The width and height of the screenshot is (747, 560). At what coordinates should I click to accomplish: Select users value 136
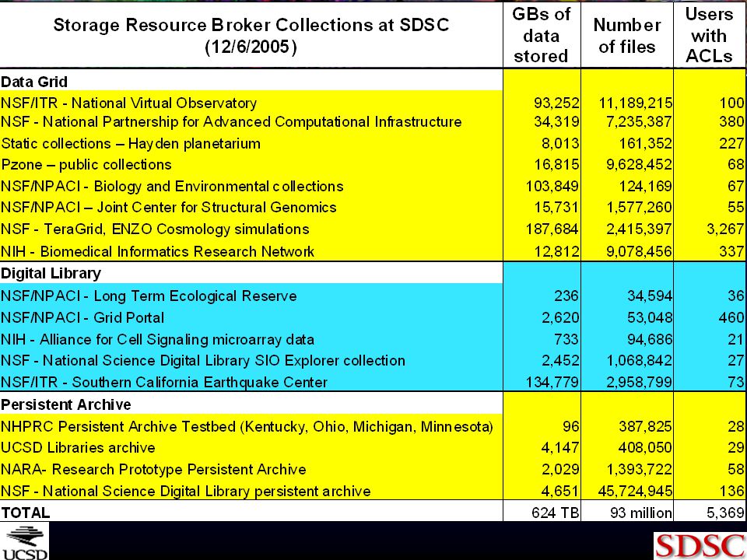[731, 491]
